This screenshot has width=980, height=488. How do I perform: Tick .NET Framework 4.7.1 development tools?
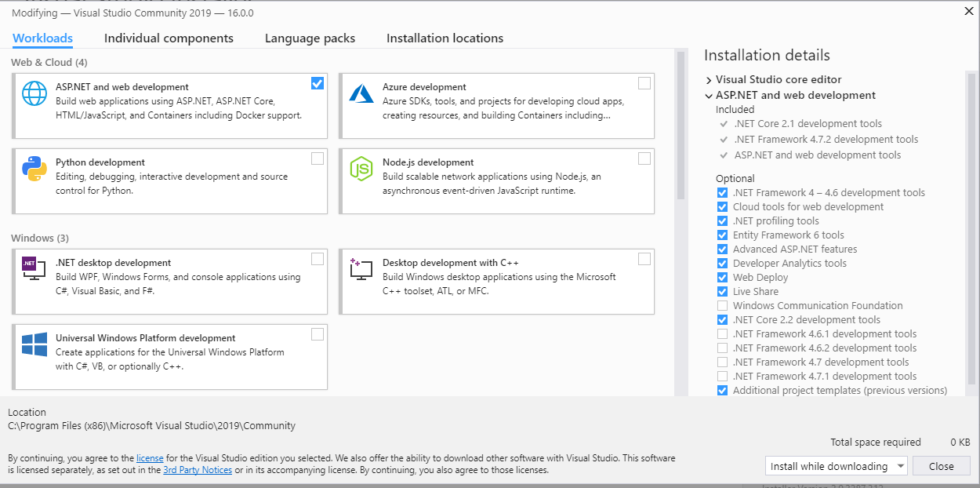click(722, 377)
